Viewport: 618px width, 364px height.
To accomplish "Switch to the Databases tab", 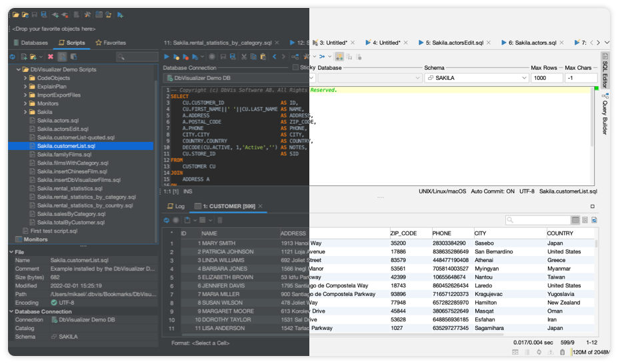I will pyautogui.click(x=31, y=43).
